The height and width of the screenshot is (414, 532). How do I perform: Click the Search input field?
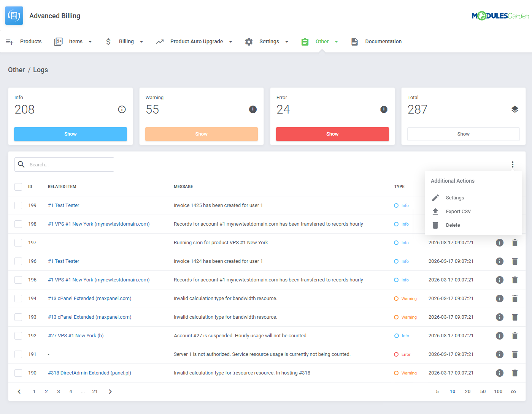click(64, 164)
